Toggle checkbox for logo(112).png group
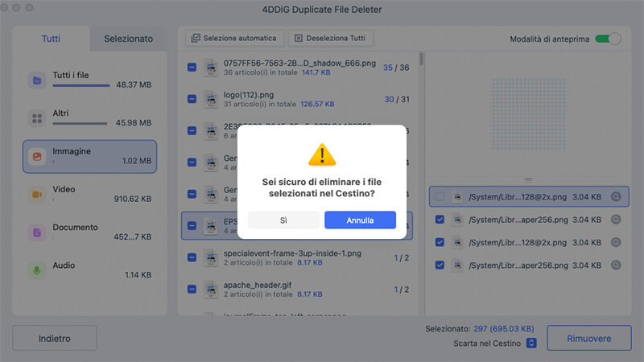Screen dimensions: 644x362 tap(192, 99)
